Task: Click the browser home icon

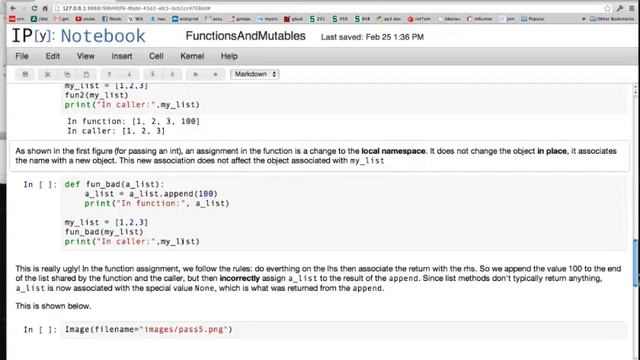Action: point(45,8)
